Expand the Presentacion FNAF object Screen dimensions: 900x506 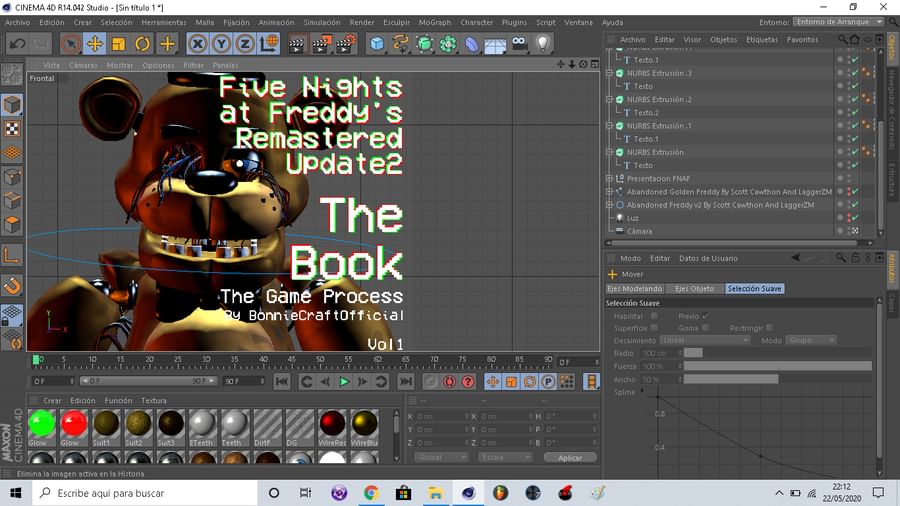[610, 178]
